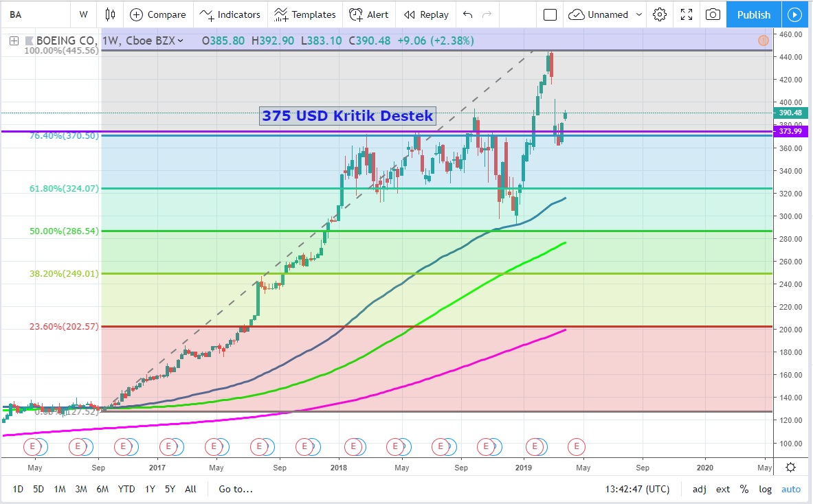Click the earnings E marker near 2018

click(x=353, y=446)
